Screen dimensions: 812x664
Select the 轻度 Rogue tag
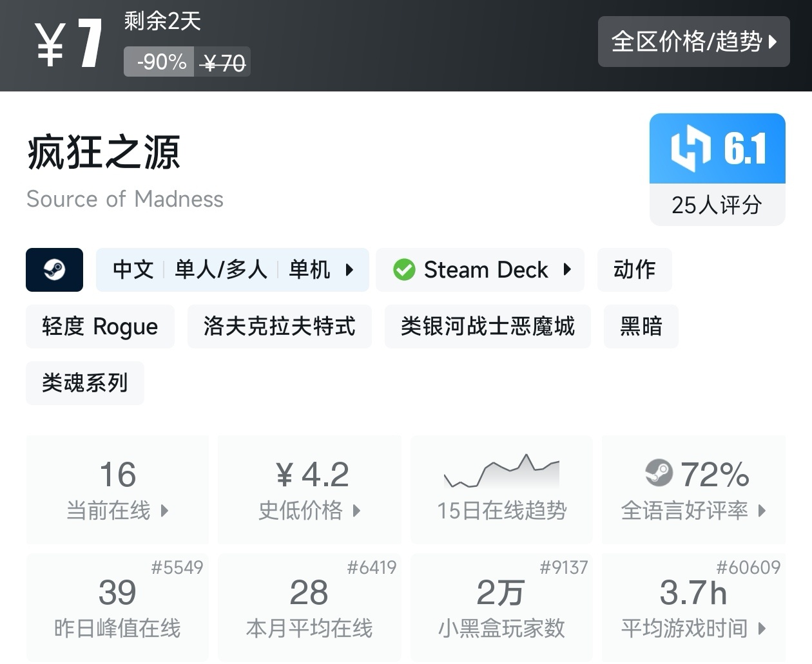coord(100,327)
